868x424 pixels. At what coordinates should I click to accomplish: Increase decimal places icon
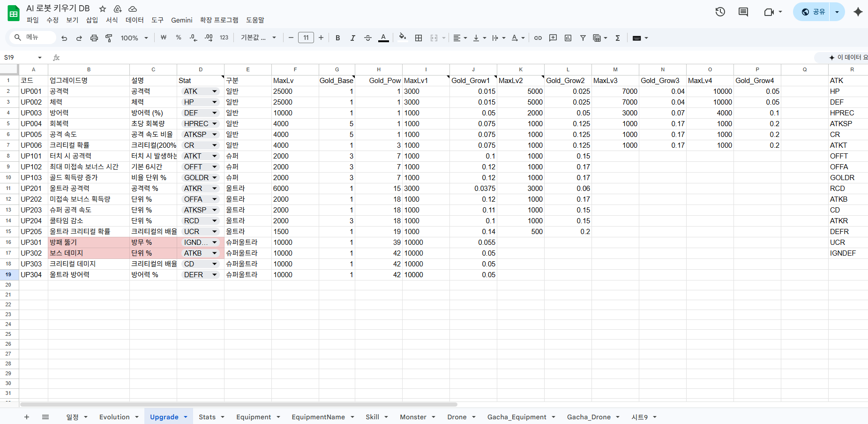point(209,38)
